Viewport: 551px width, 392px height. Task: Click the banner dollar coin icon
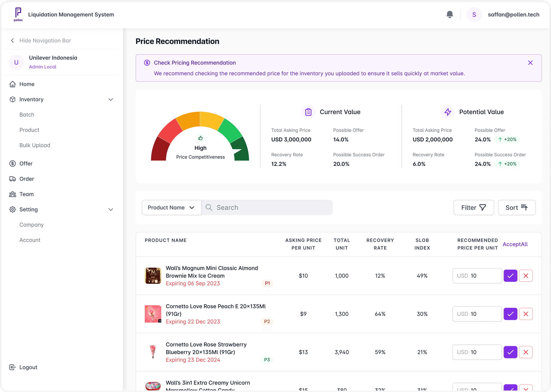[147, 63]
